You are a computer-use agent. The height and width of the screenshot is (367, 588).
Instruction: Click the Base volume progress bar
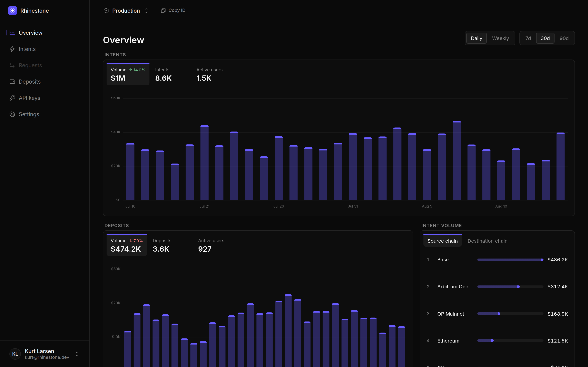point(510,260)
